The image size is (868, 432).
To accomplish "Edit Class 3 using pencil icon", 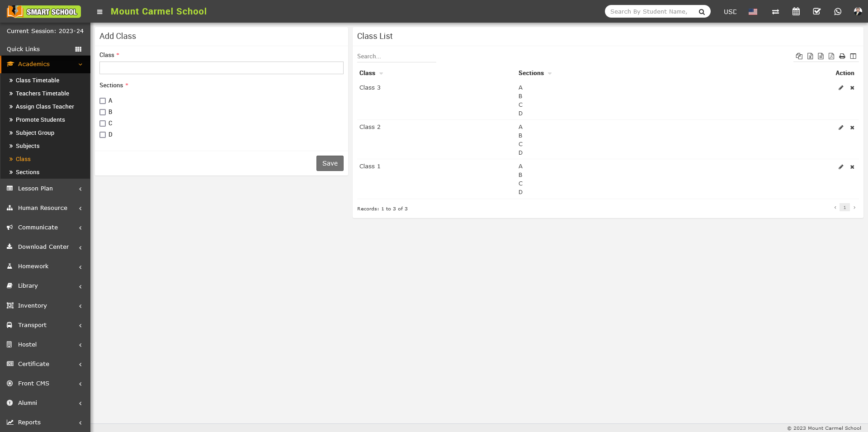I will (x=840, y=88).
